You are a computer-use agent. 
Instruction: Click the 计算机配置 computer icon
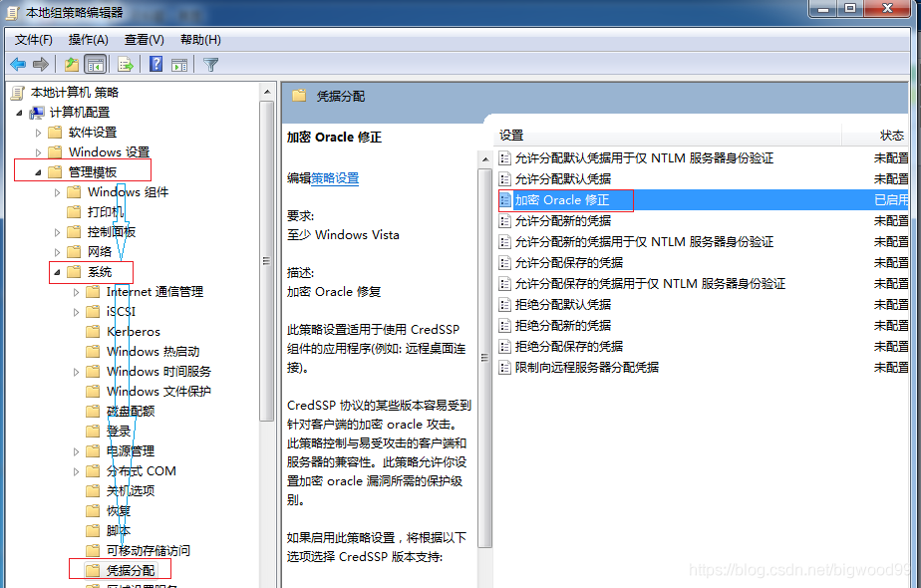(x=37, y=113)
